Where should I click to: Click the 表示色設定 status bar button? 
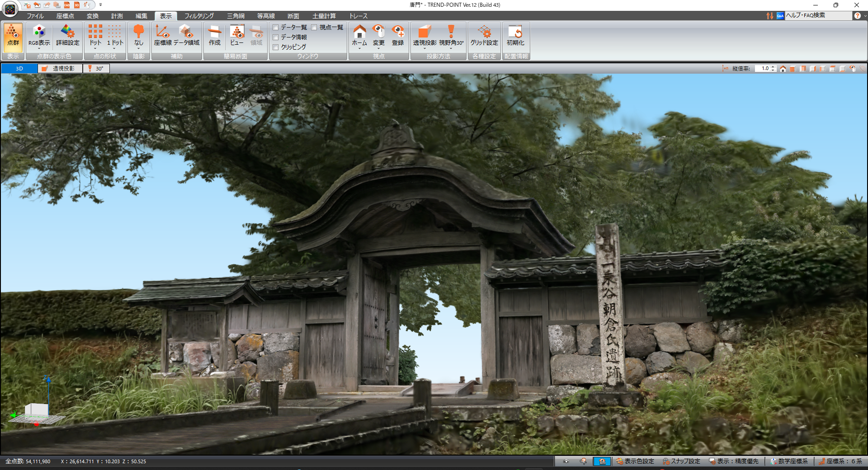tap(635, 461)
